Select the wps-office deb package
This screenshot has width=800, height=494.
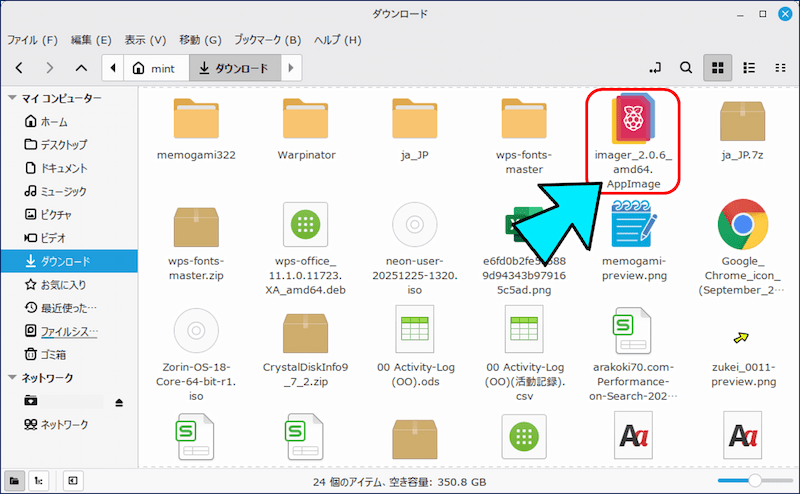click(306, 249)
